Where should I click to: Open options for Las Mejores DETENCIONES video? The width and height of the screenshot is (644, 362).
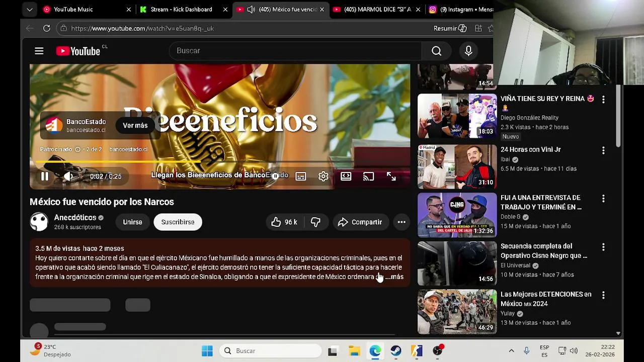(603, 295)
